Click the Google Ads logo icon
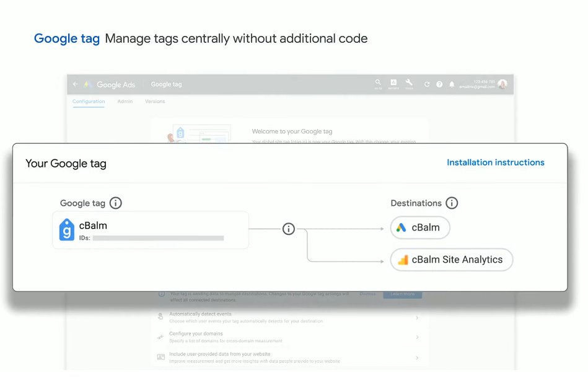 (87, 84)
